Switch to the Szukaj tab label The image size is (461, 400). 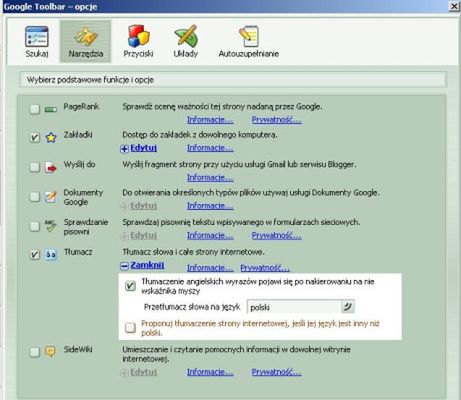click(x=37, y=54)
